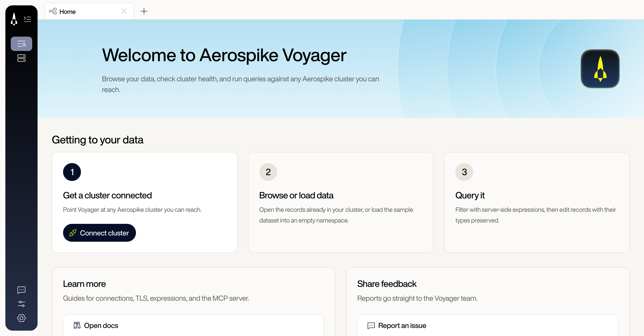
Task: Click the 'Query it' card heading
Action: click(470, 195)
